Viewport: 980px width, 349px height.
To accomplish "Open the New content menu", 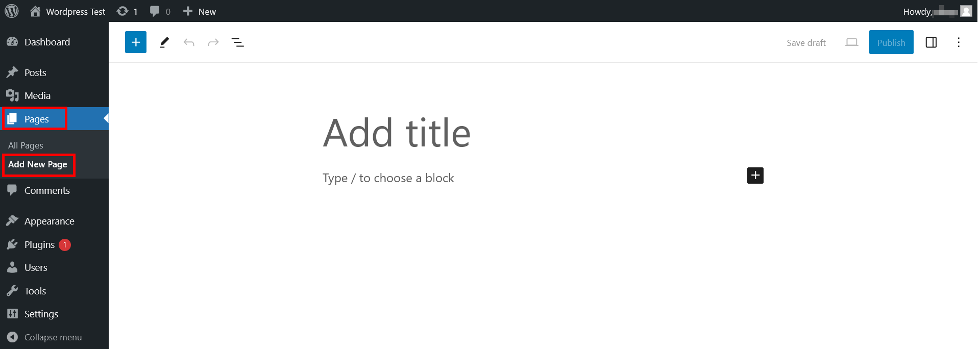I will click(x=200, y=11).
